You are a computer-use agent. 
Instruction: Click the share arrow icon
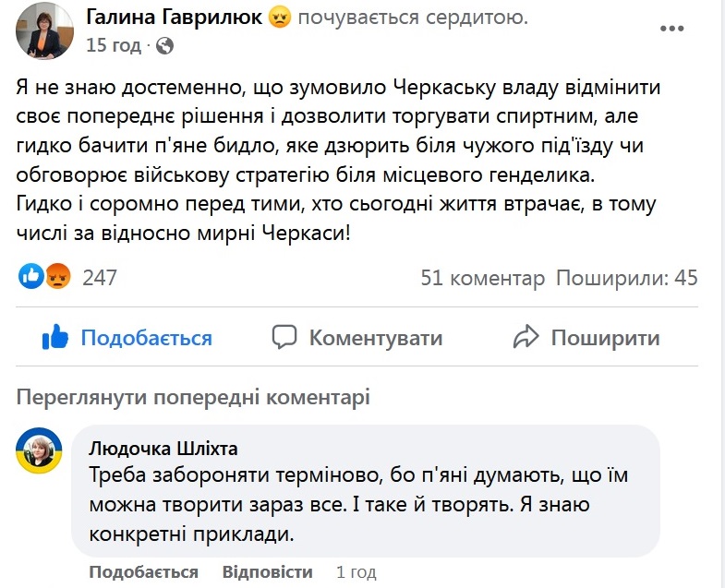[526, 338]
